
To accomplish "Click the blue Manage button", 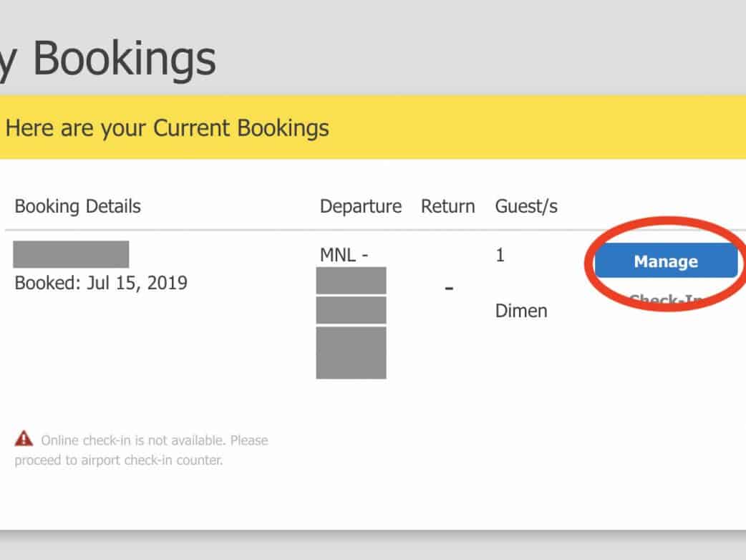I will point(665,261).
